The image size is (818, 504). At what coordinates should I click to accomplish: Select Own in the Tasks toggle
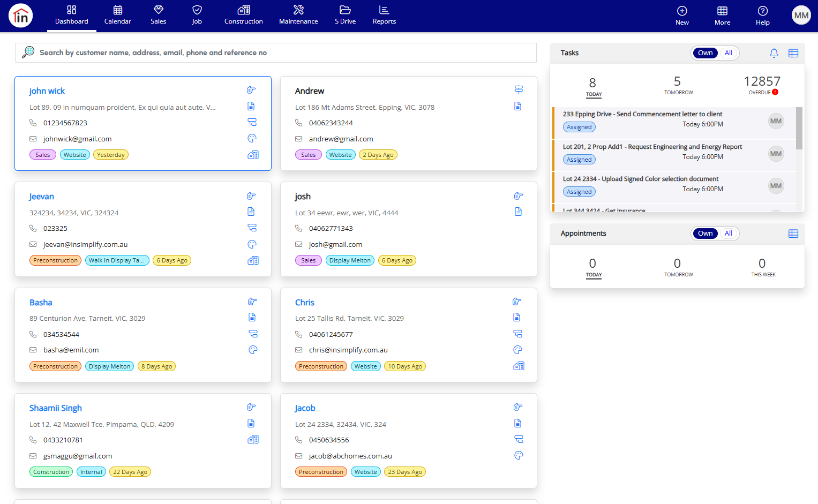pyautogui.click(x=705, y=53)
